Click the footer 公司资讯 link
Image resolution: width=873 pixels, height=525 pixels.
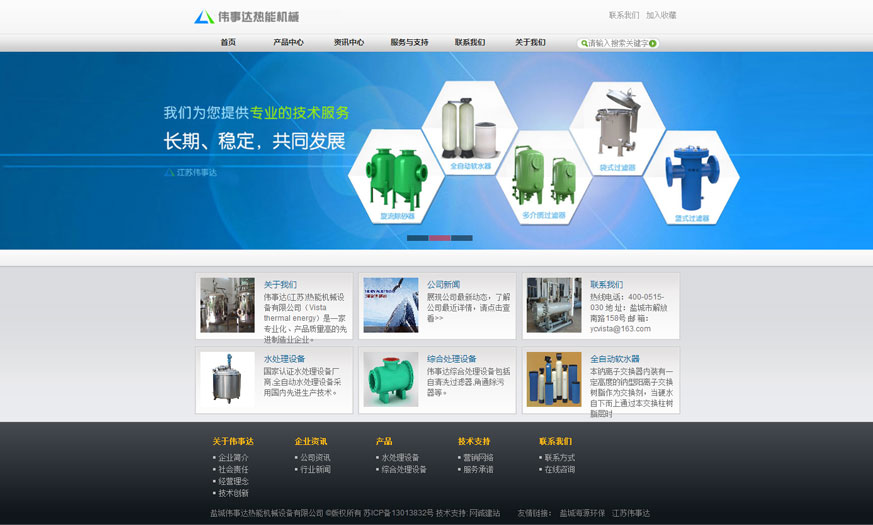coord(315,457)
